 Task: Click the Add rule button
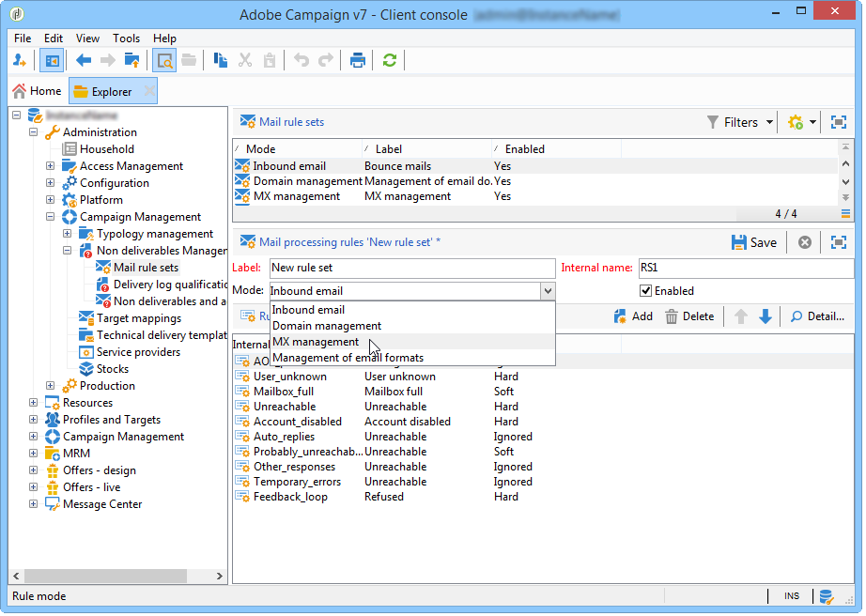coord(633,316)
